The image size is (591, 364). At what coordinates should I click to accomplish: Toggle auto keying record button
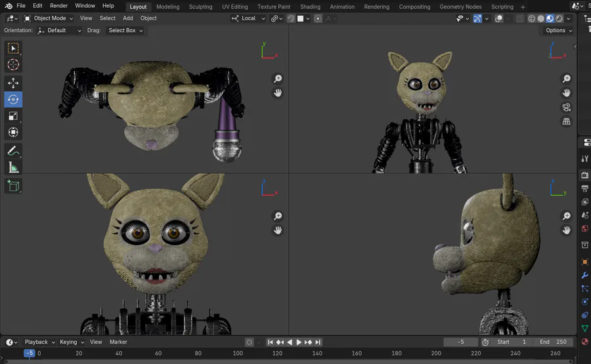point(249,342)
